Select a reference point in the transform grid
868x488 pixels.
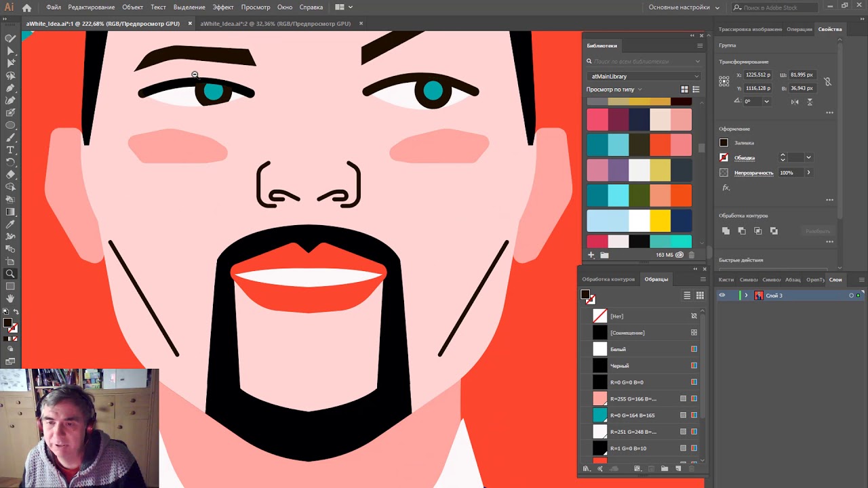tap(724, 81)
